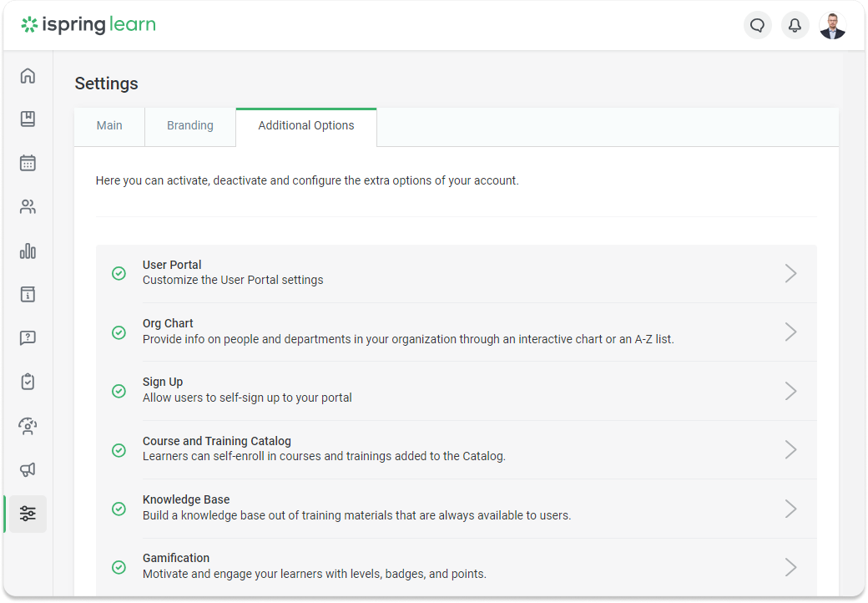
Task: Click the clipboard tasks icon in sidebar
Action: (x=28, y=382)
